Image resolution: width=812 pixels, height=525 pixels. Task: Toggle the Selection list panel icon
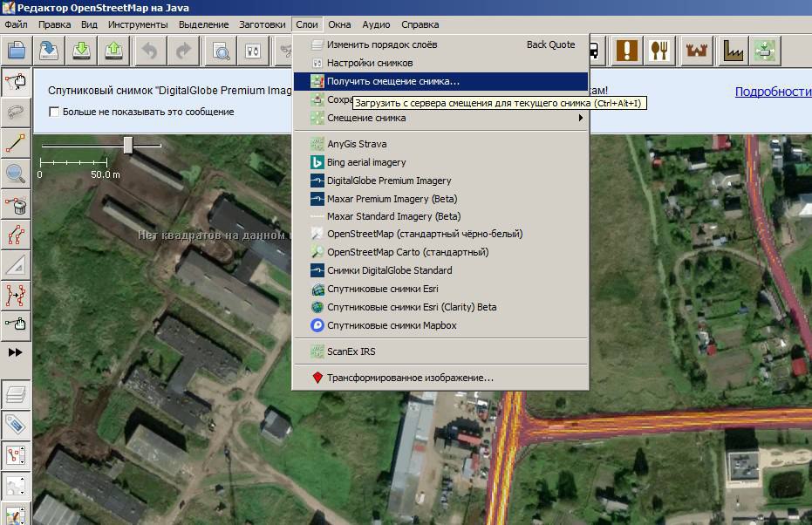(x=16, y=455)
